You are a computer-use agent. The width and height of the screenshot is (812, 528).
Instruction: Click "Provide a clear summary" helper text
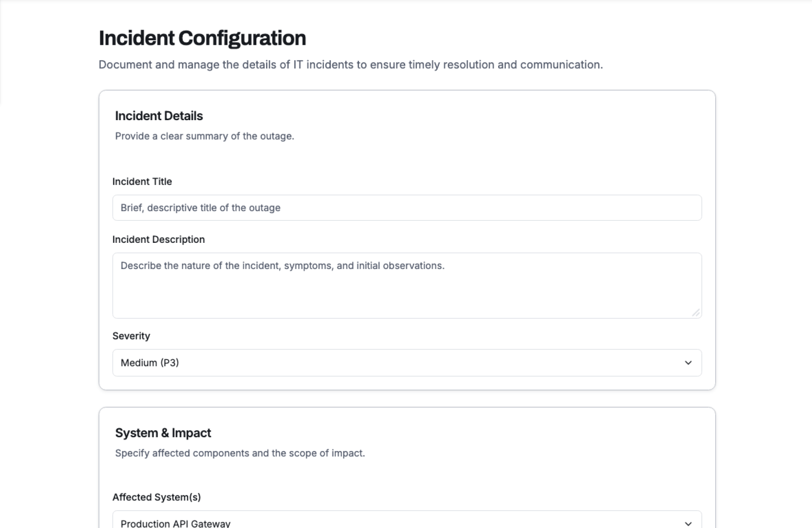tap(205, 136)
